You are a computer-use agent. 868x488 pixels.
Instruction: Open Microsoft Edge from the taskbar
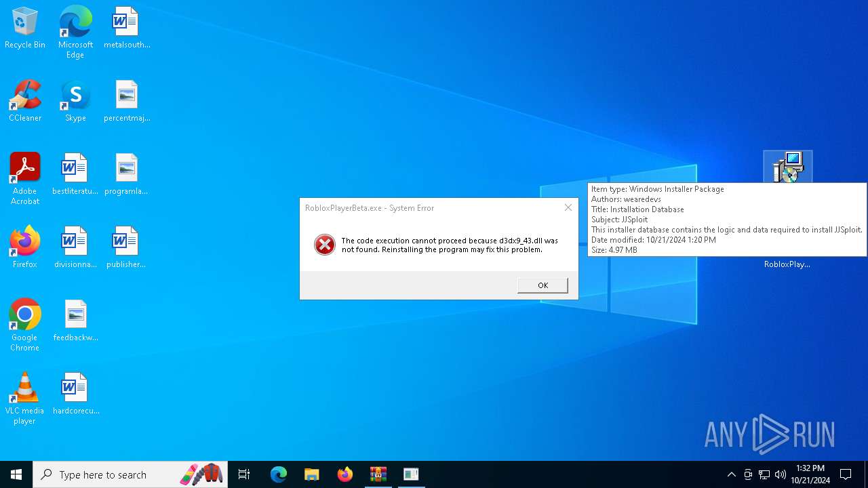pyautogui.click(x=279, y=474)
